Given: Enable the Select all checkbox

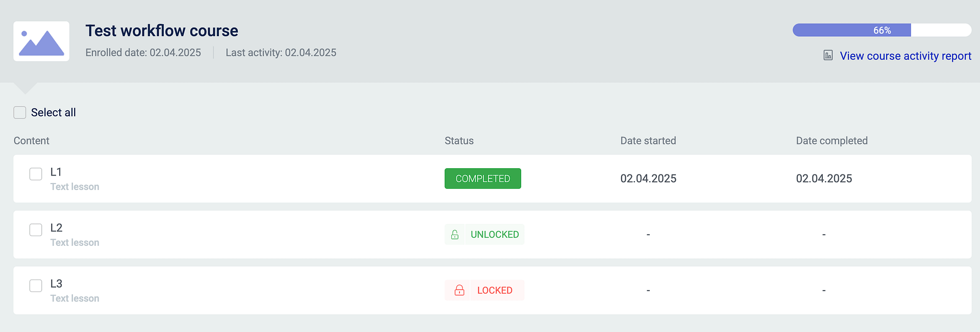Looking at the screenshot, I should (x=19, y=112).
